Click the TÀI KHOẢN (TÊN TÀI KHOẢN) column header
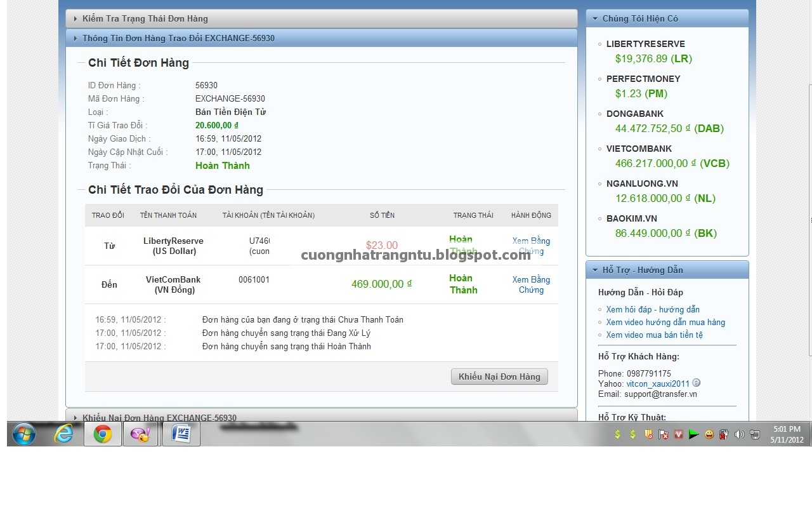Viewport: 812px width, 508px height. click(268, 215)
